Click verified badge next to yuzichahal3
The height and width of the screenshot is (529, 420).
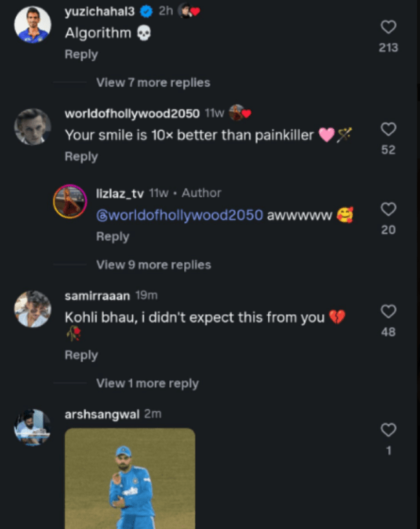tap(145, 11)
